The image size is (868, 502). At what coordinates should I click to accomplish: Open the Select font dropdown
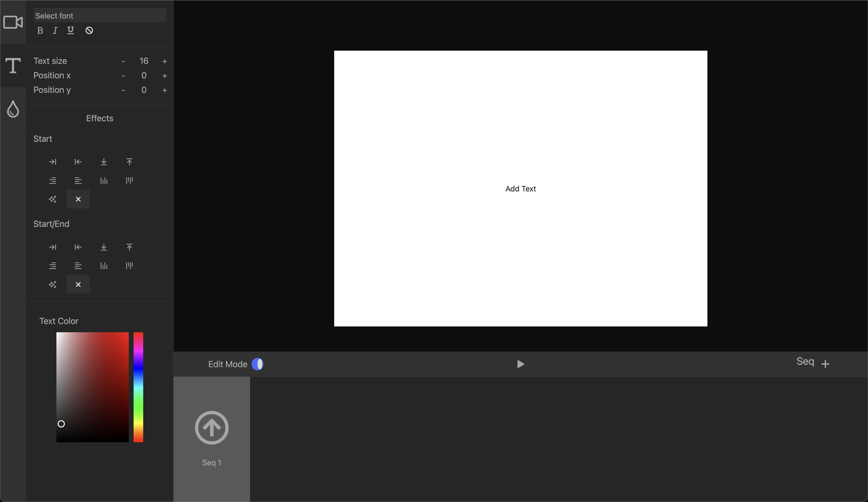(x=99, y=15)
